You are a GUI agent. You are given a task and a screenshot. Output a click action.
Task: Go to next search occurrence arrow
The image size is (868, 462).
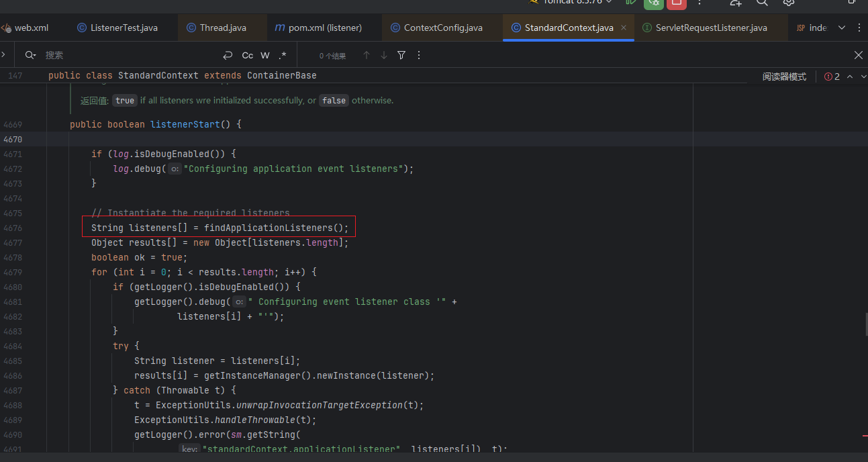(x=384, y=55)
